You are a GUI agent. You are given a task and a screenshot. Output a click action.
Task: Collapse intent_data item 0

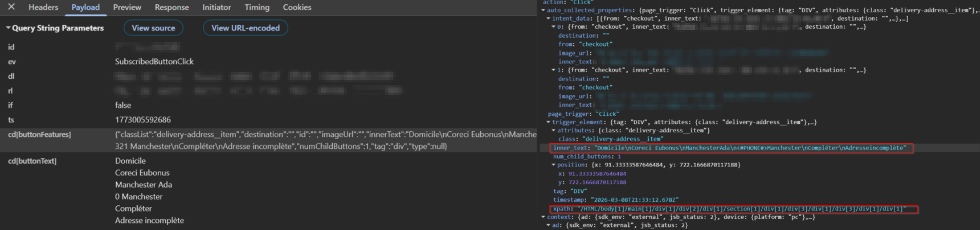554,27
